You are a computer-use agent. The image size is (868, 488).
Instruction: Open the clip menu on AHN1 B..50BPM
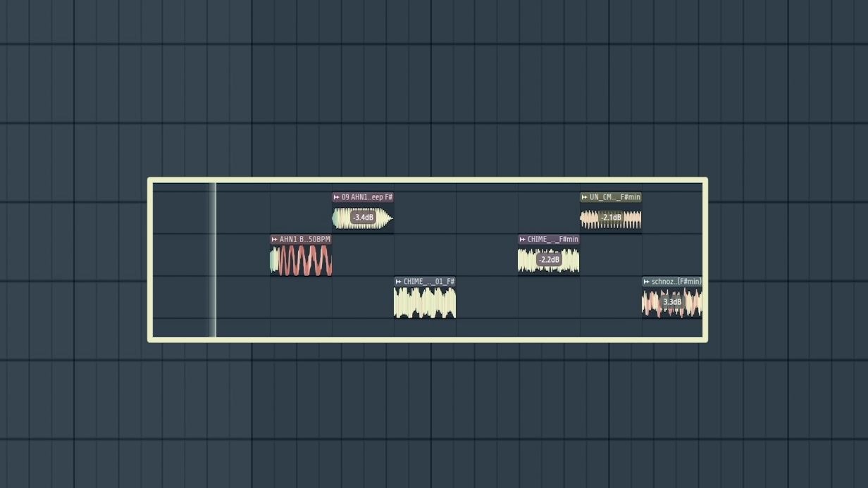tap(273, 239)
